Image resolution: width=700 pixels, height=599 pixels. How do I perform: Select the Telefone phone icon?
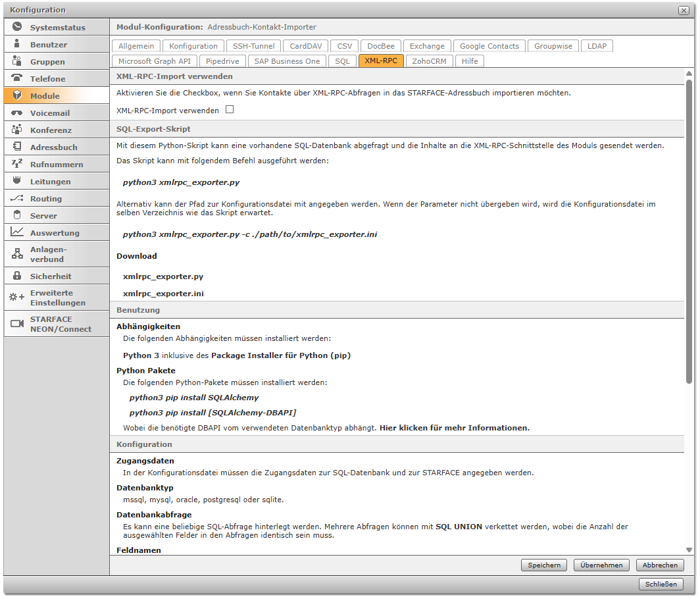[x=17, y=78]
